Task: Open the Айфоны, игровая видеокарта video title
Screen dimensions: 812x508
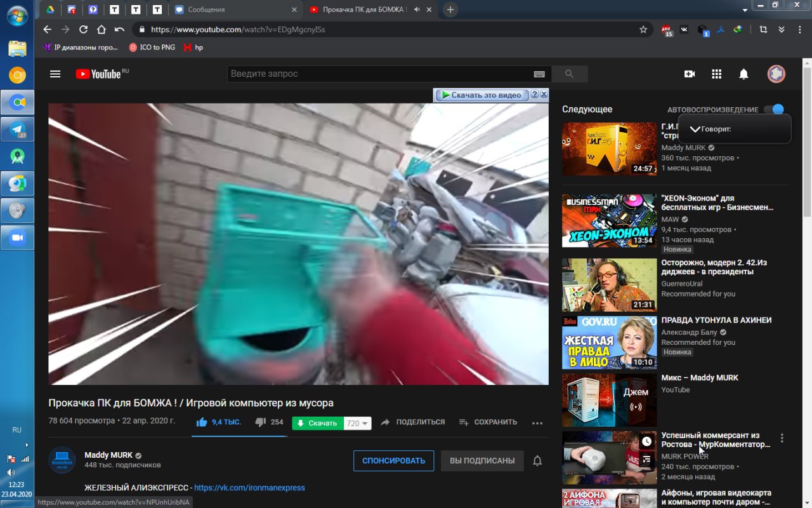Action: click(716, 497)
